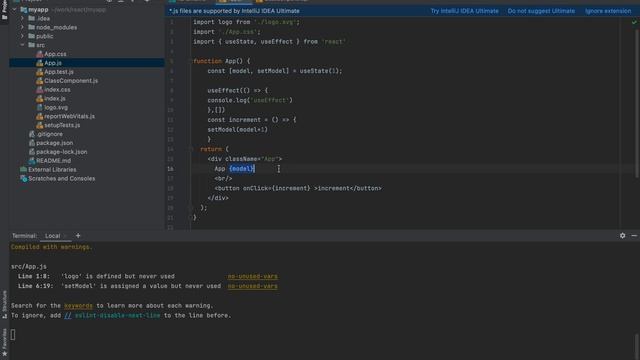Fold the App function at line 5

191,61
